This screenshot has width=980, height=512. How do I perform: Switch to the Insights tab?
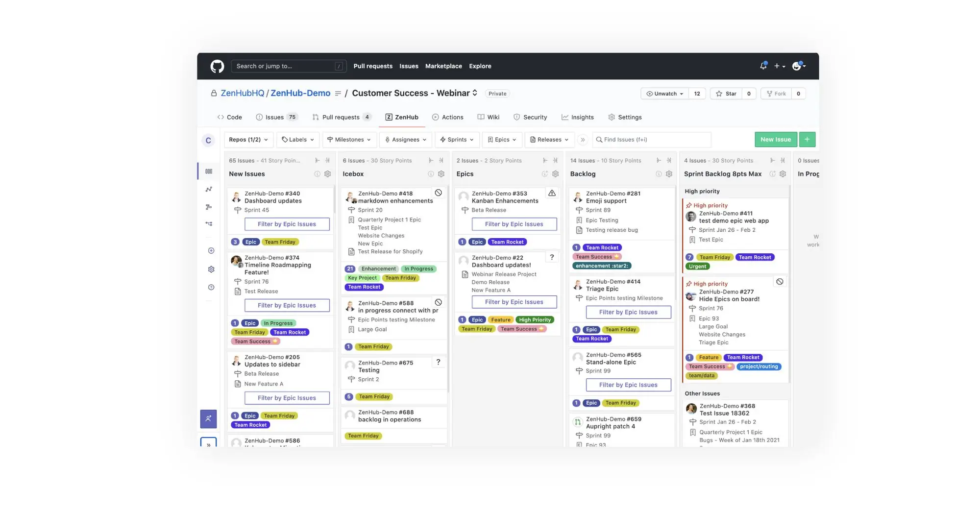[x=578, y=117]
